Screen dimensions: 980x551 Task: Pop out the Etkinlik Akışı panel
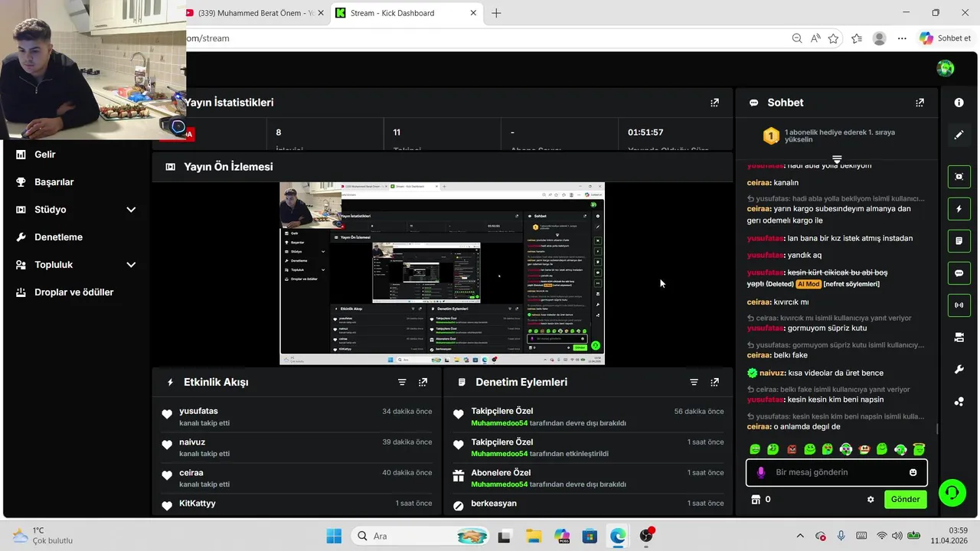pyautogui.click(x=423, y=382)
